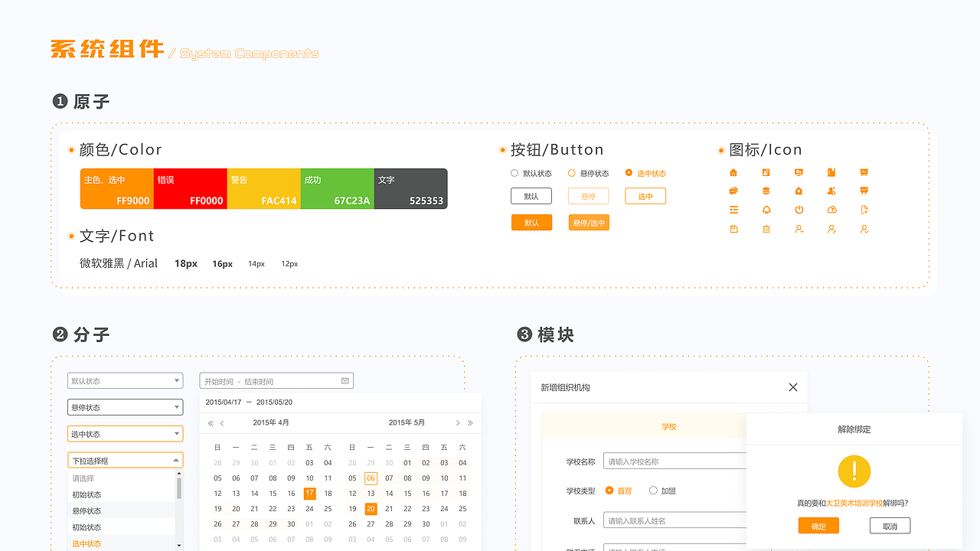The width and height of the screenshot is (980, 551).
Task: Click the house with circle icon
Action: [799, 191]
